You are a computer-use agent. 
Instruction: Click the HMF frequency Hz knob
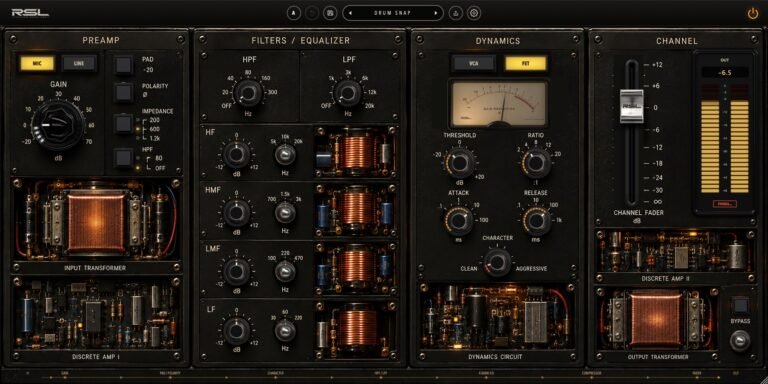(x=285, y=213)
